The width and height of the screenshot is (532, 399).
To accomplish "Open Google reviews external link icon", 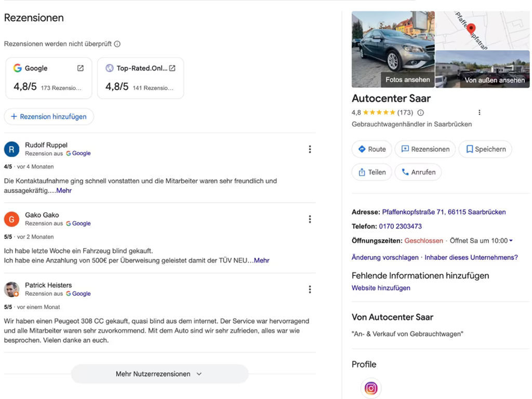I will [x=81, y=68].
